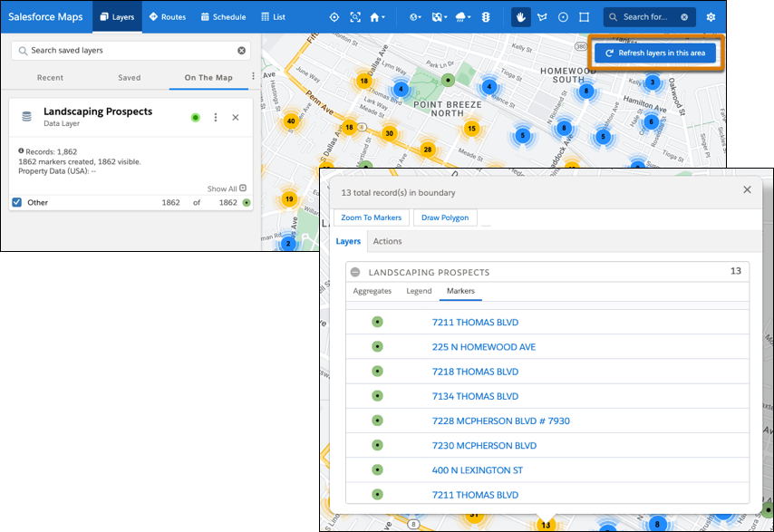Click the Draw Polygon button
This screenshot has height=532, width=774.
click(445, 218)
